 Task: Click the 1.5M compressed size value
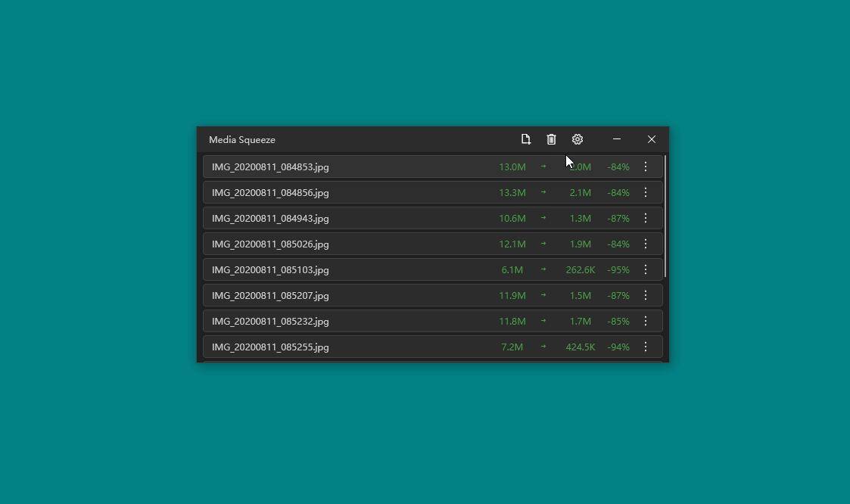[x=581, y=296]
